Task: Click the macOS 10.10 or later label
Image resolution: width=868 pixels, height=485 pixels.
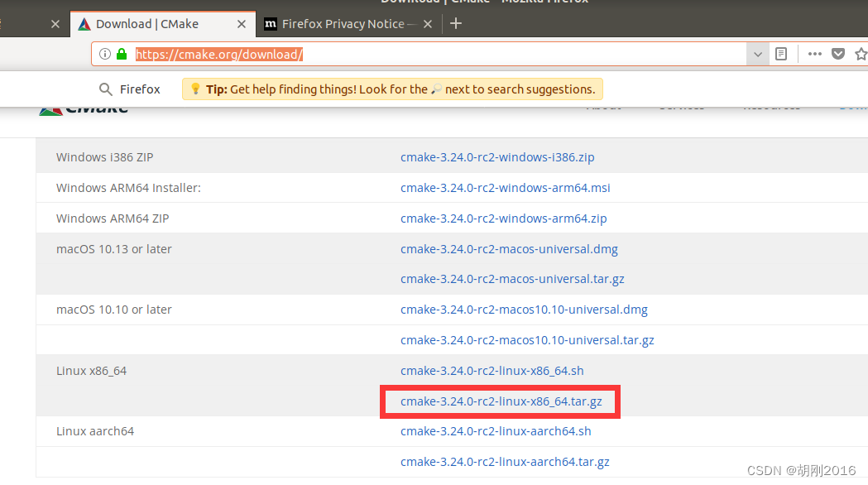Action: coord(114,310)
